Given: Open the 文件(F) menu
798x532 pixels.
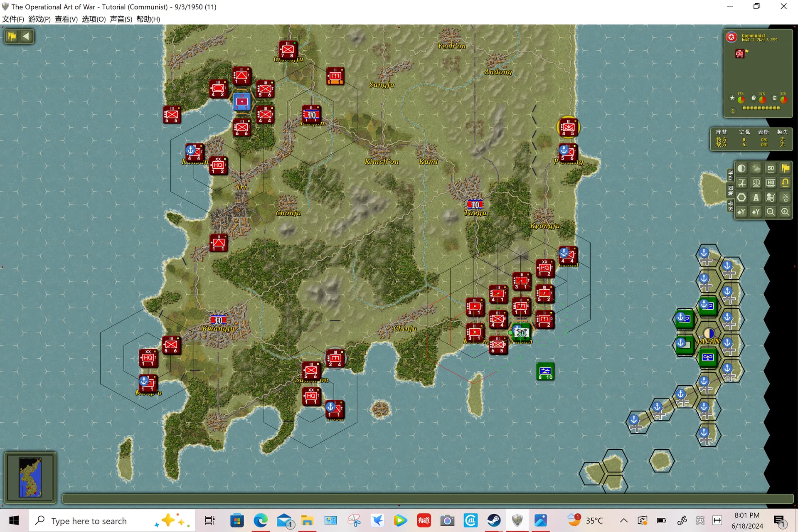Looking at the screenshot, I should click(13, 19).
